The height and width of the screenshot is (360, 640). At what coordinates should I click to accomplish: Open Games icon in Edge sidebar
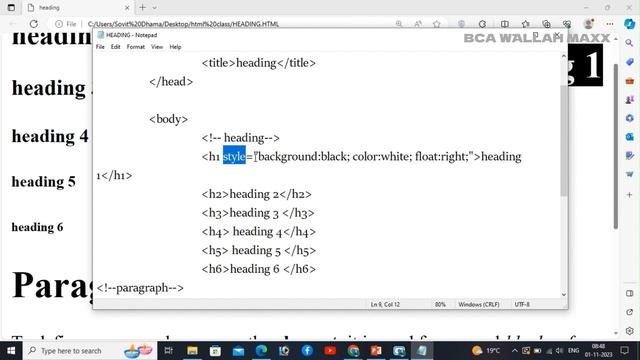pyautogui.click(x=629, y=100)
